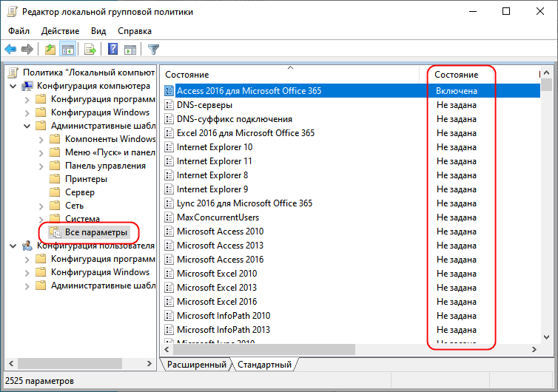Click the policy icon beside Microsoft Access 2010
This screenshot has height=392, width=558.
coord(169,232)
